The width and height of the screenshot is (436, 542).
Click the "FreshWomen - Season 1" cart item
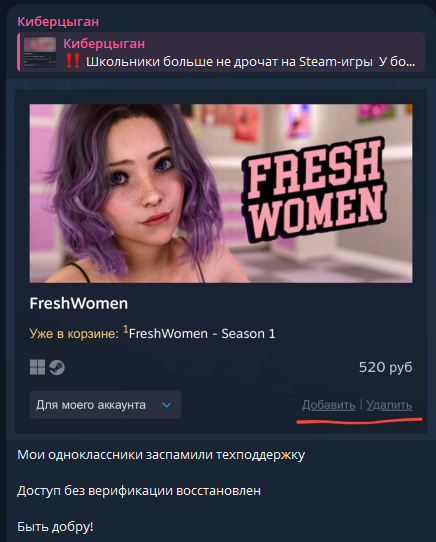(202, 334)
